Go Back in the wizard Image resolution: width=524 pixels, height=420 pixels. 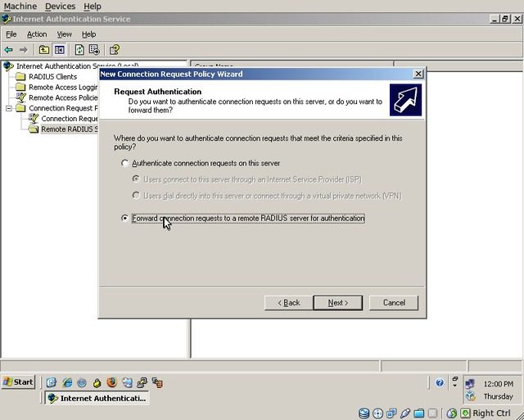289,303
